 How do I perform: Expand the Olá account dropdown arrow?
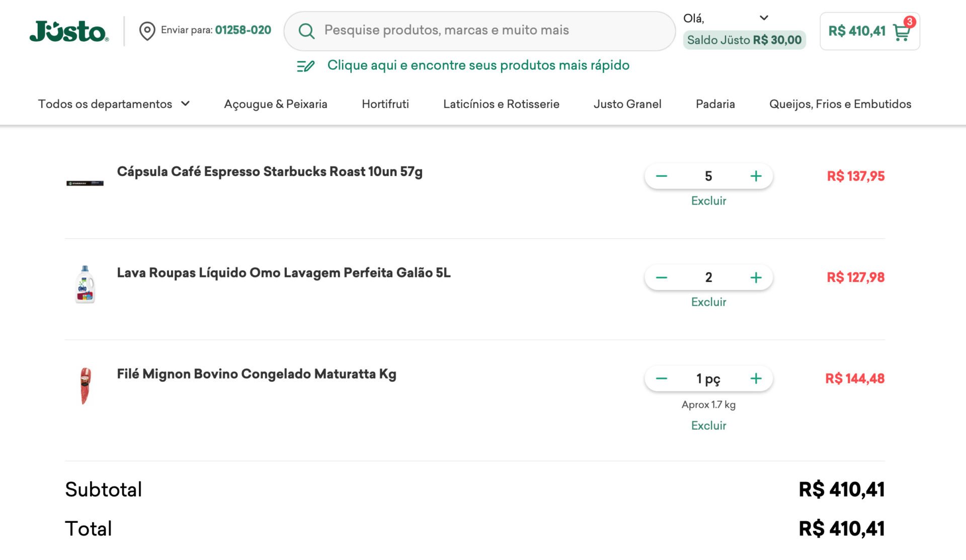click(764, 18)
